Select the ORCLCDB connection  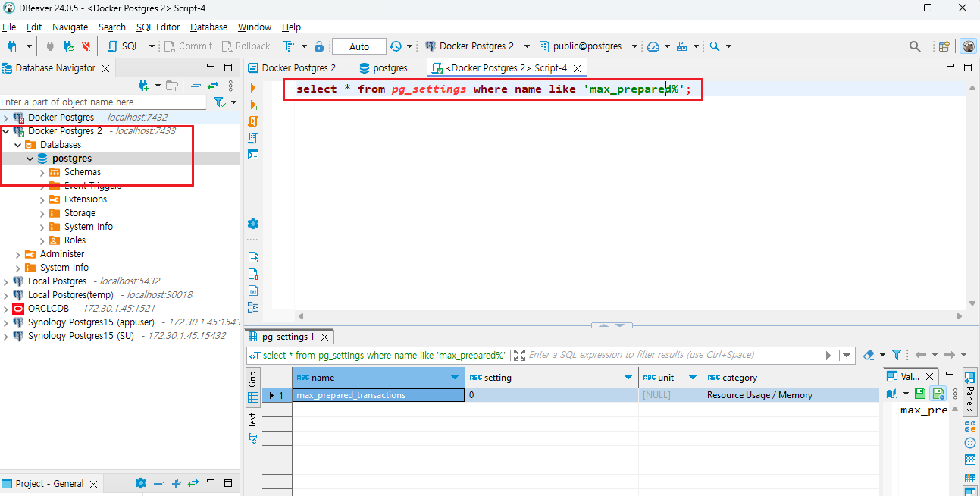pos(48,309)
